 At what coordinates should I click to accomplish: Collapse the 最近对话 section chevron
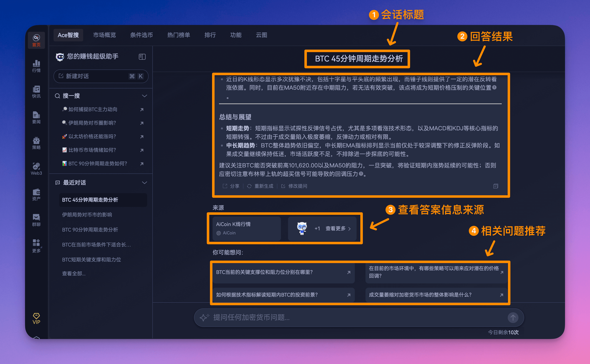tap(144, 183)
